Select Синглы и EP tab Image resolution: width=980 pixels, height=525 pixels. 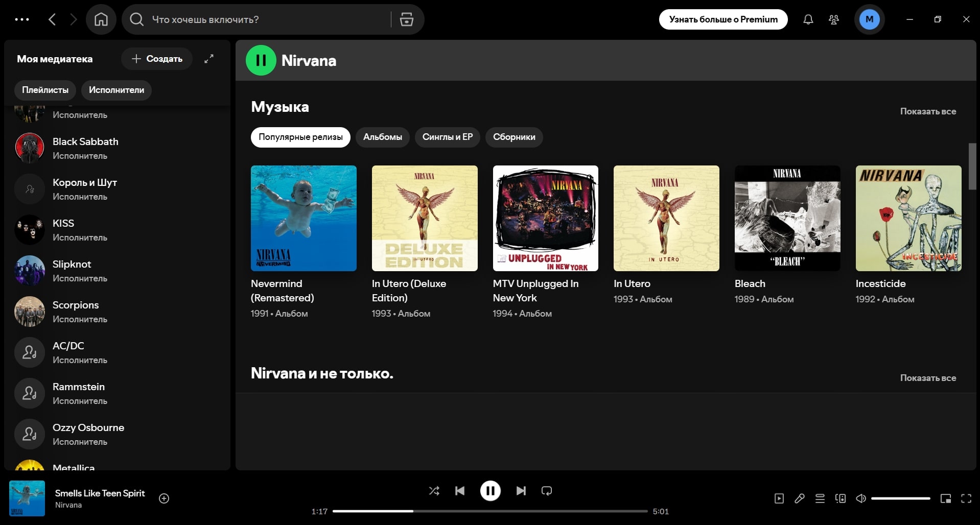[448, 137]
